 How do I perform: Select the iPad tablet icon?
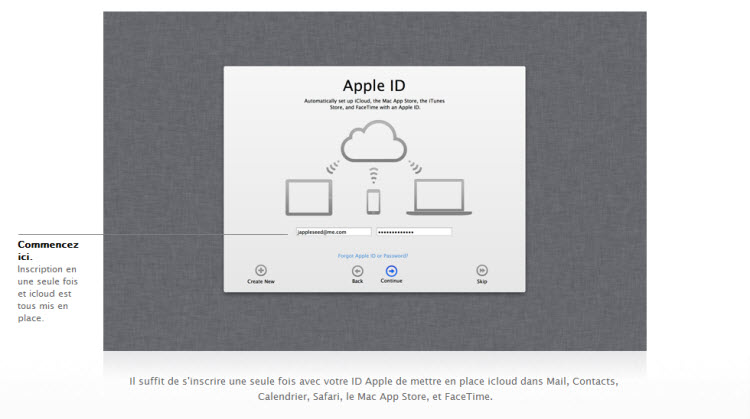pyautogui.click(x=308, y=197)
